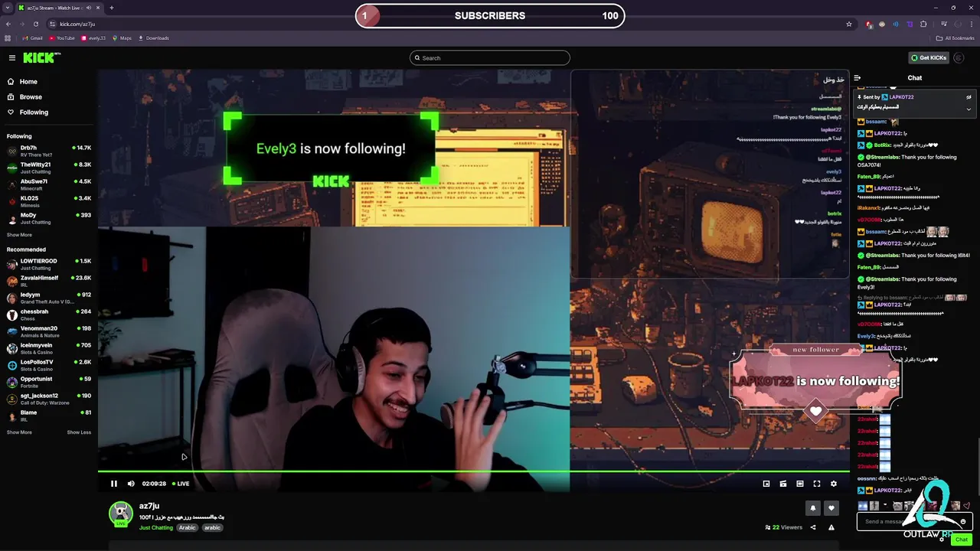Open LosPollosTV recommended channel
Screen dimensions: 980x551
pyautogui.click(x=49, y=365)
